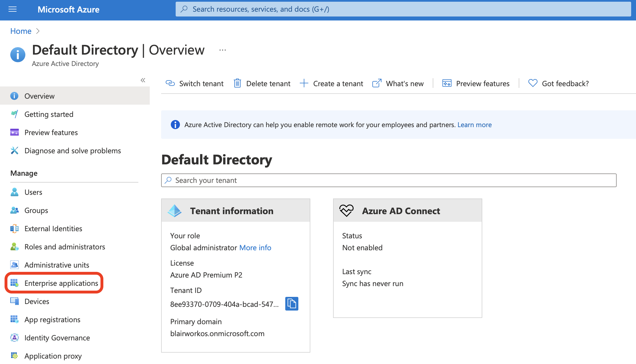The image size is (636, 364).
Task: Click the Devices icon
Action: pos(14,301)
